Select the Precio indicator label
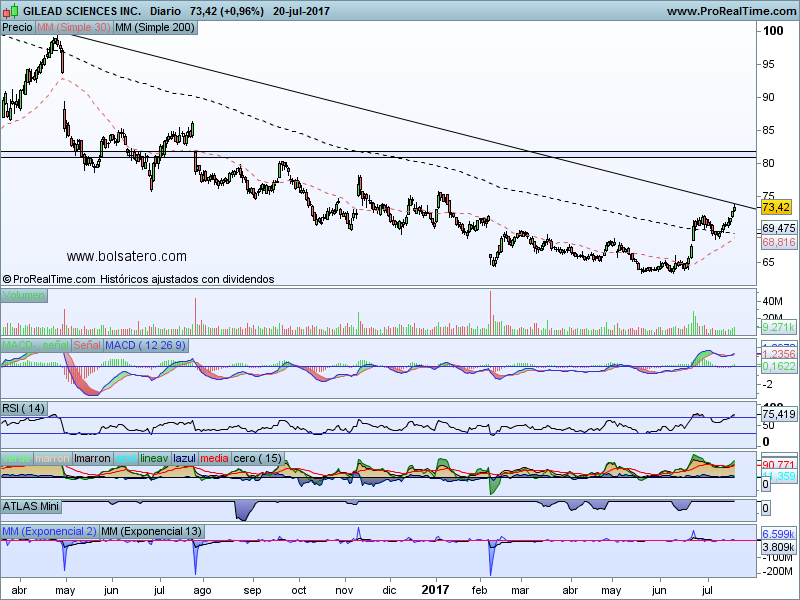 click(x=17, y=28)
